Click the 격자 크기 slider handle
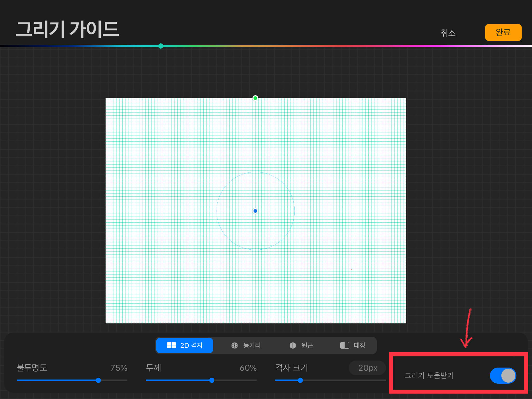Image resolution: width=532 pixels, height=399 pixels. click(x=300, y=380)
